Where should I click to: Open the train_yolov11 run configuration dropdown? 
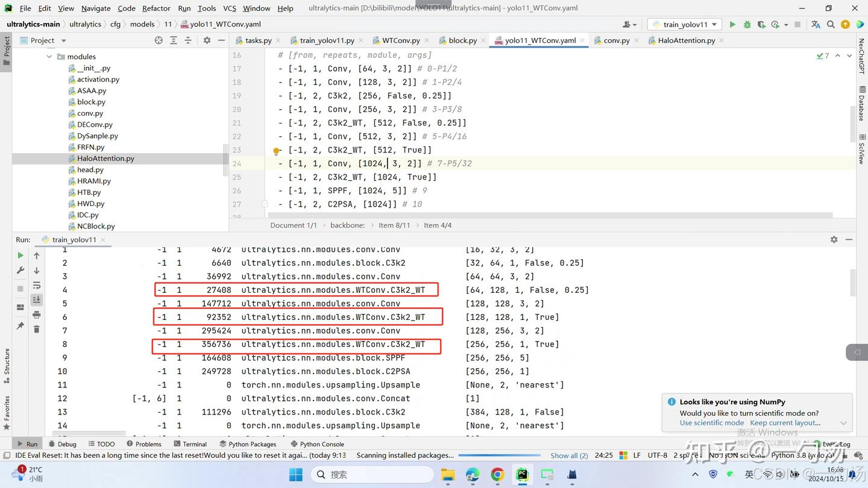tap(685, 25)
